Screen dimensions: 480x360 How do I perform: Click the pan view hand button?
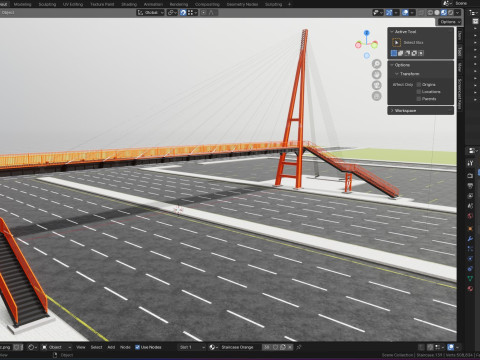coord(377,74)
